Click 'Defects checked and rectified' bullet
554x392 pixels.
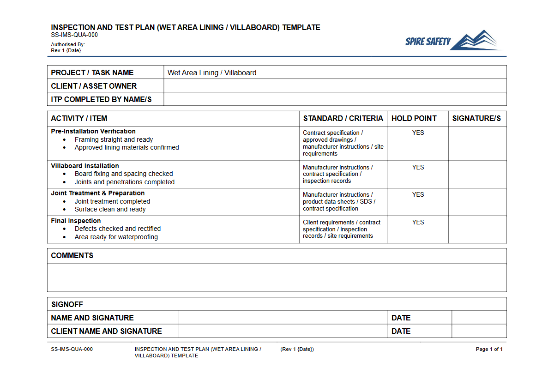coord(118,229)
